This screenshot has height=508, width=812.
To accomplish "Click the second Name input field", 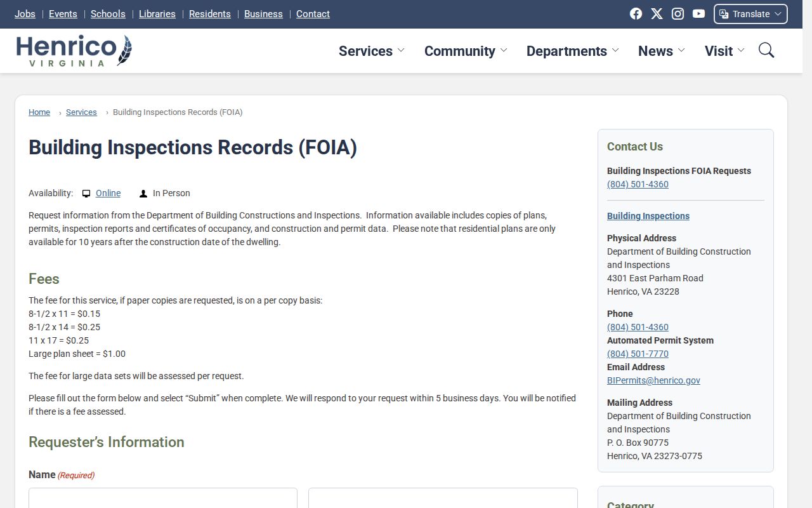I will tap(443, 498).
